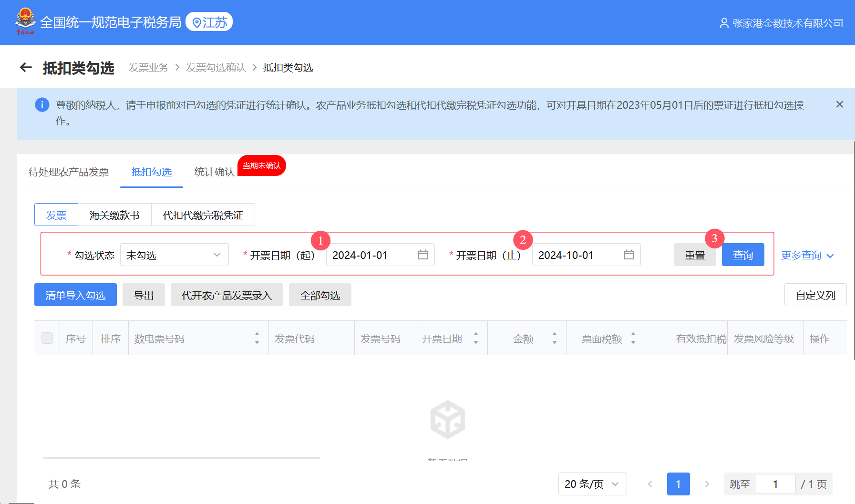Click the 江苏 location pin badge
This screenshot has height=504, width=855.
click(x=209, y=22)
